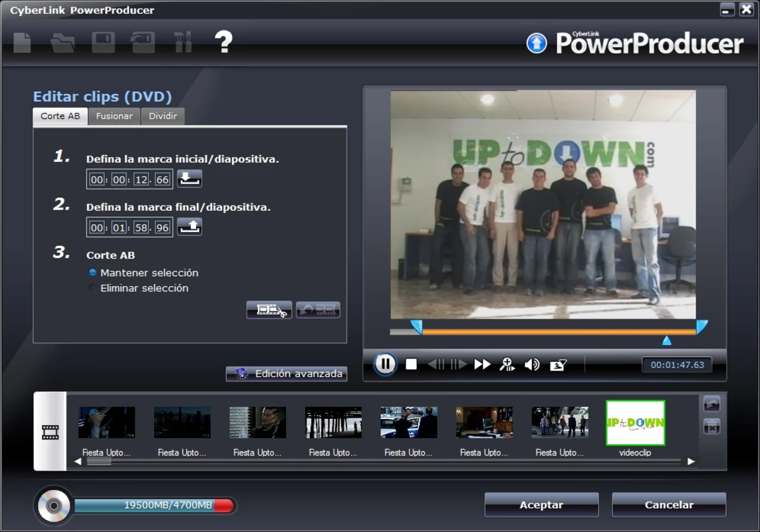Image resolution: width=760 pixels, height=532 pixels.
Task: Apply the AB cut with the scissors button
Action: 269,310
